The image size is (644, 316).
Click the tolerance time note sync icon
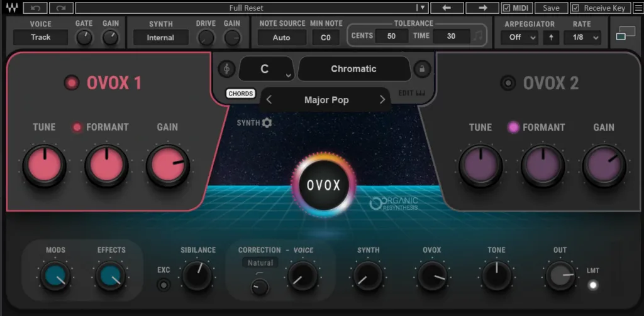click(x=478, y=36)
